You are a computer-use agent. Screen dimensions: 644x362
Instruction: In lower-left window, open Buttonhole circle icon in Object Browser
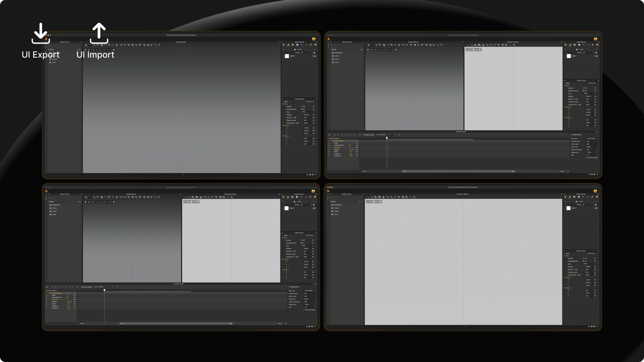[297, 197]
